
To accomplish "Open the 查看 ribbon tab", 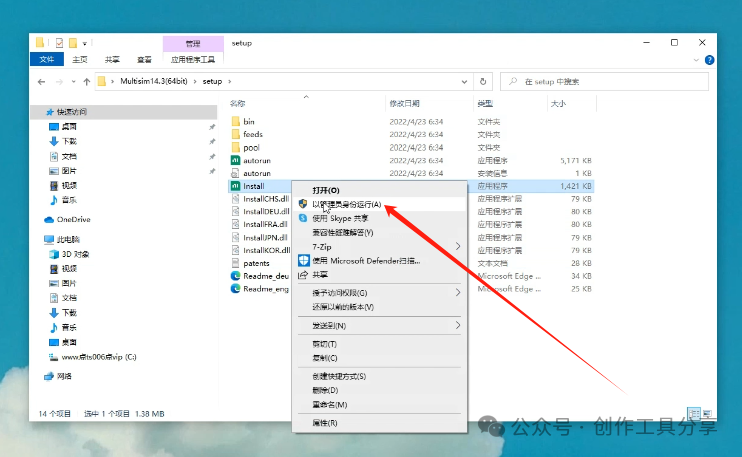I will pos(144,60).
